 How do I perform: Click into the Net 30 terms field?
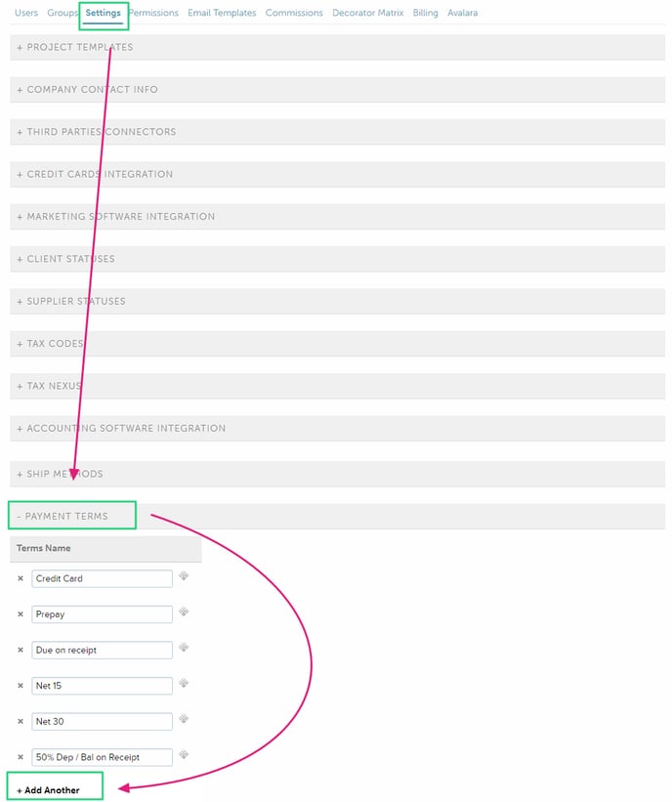pos(102,721)
